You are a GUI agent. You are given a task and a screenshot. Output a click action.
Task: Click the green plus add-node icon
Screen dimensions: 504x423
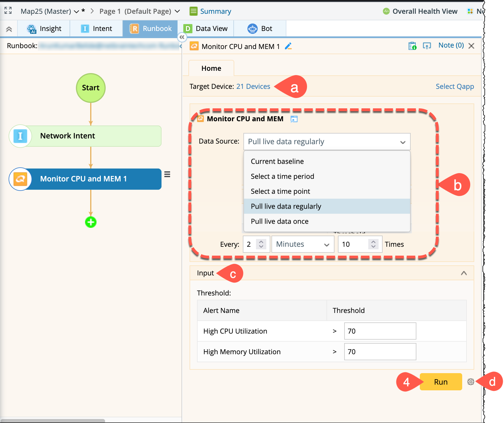[91, 222]
